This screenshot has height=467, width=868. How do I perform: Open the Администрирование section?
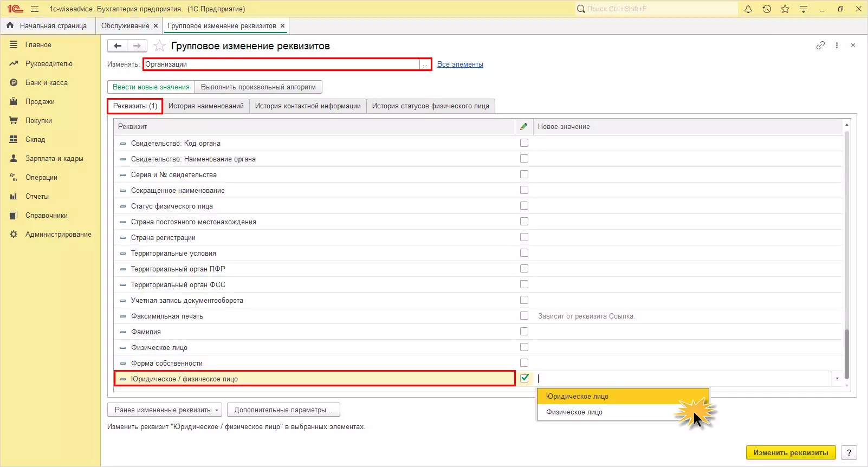(x=59, y=235)
